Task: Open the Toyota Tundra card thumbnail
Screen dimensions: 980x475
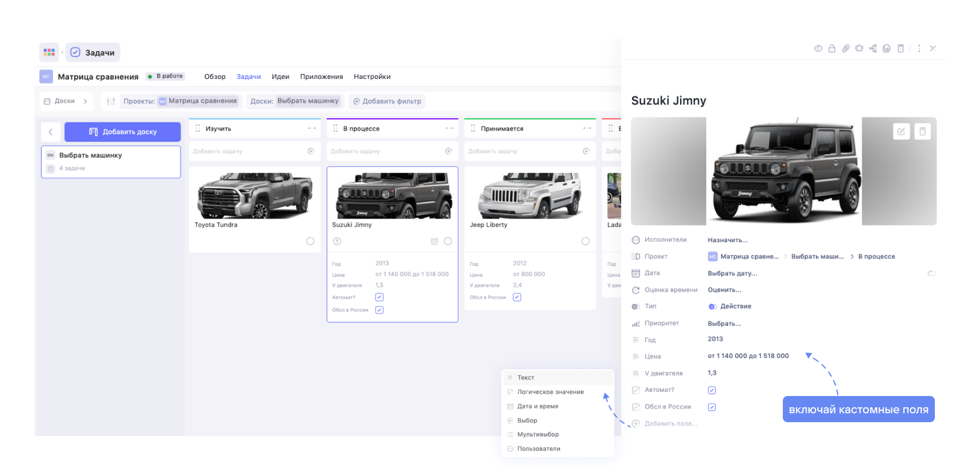Action: (255, 196)
